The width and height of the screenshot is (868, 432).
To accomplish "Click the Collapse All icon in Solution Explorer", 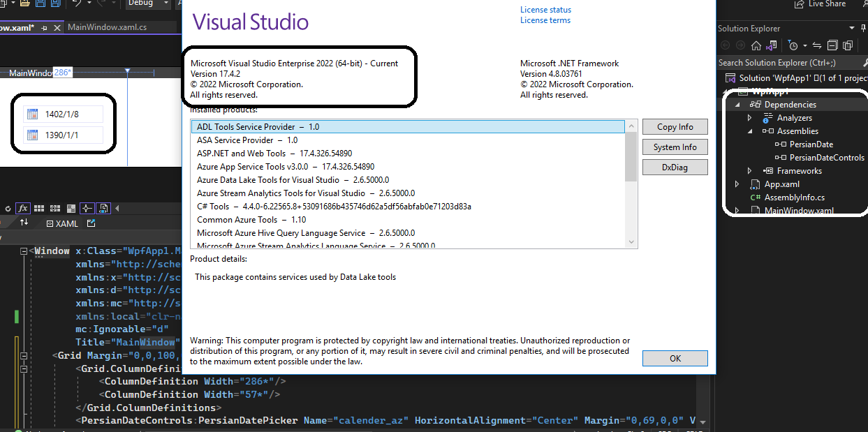I will [x=832, y=45].
